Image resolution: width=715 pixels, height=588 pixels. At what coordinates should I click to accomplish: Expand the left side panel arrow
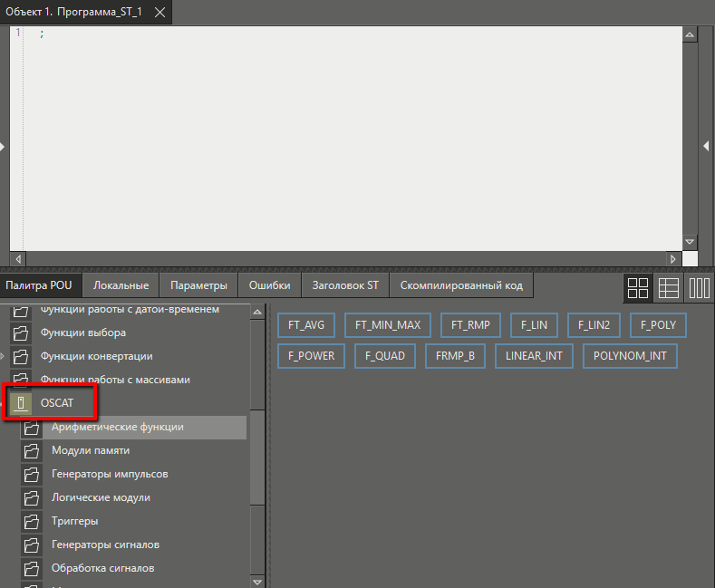point(4,146)
